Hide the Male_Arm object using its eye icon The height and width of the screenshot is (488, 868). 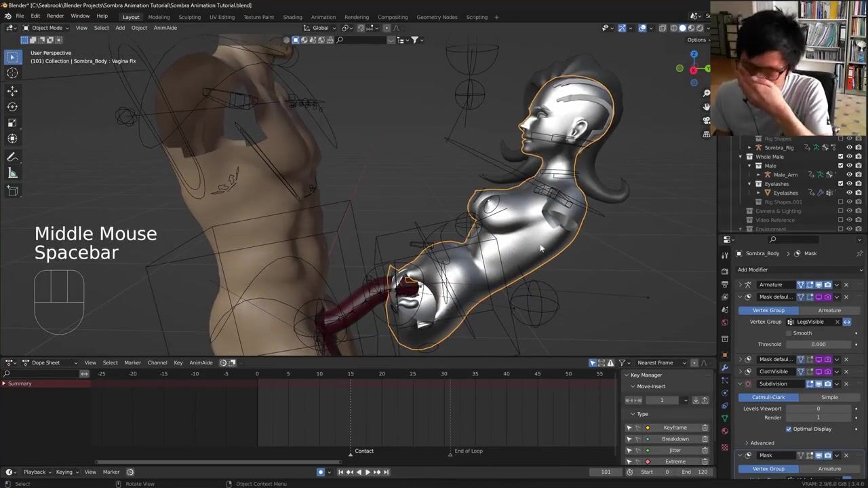[x=849, y=174]
